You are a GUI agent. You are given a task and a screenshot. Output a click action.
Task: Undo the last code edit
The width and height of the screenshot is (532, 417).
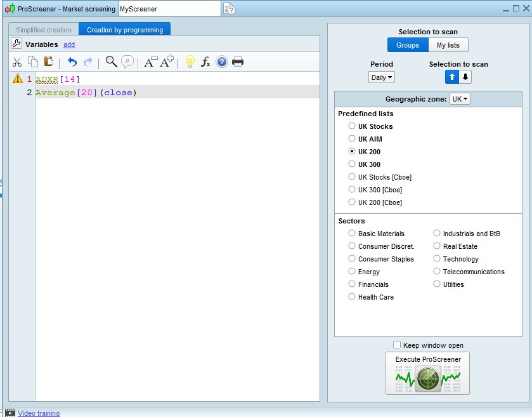tap(72, 62)
